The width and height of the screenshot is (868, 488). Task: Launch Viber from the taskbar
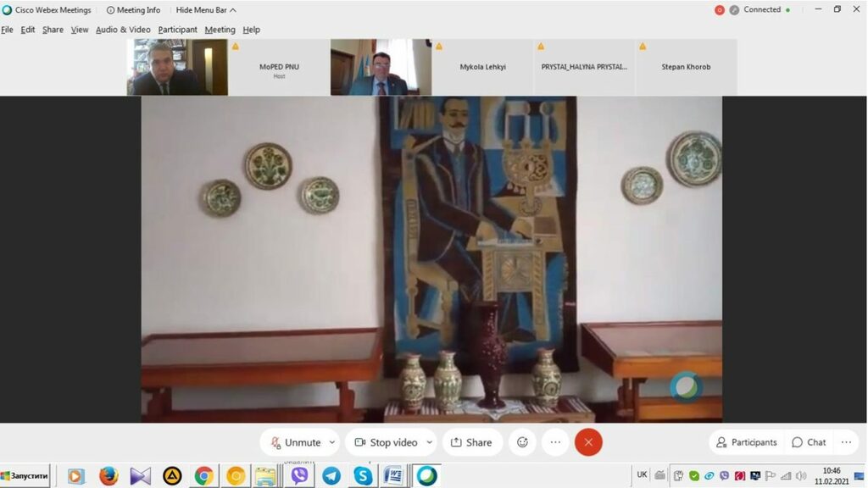click(299, 476)
